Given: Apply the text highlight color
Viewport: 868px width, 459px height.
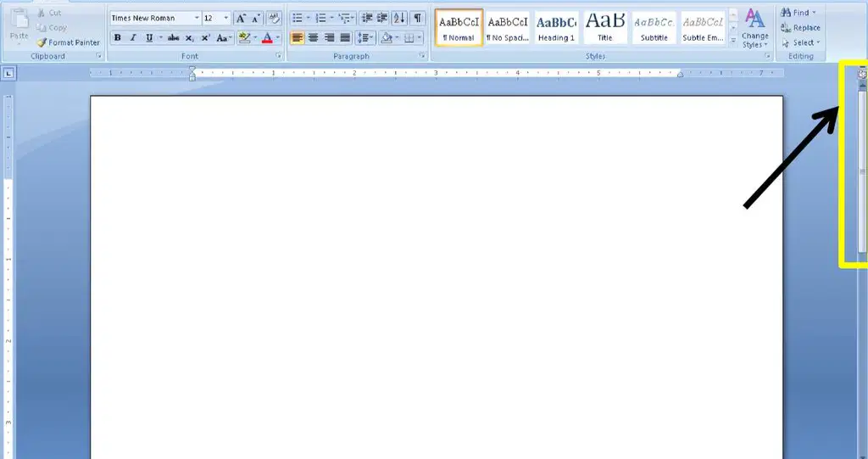Looking at the screenshot, I should pos(244,37).
